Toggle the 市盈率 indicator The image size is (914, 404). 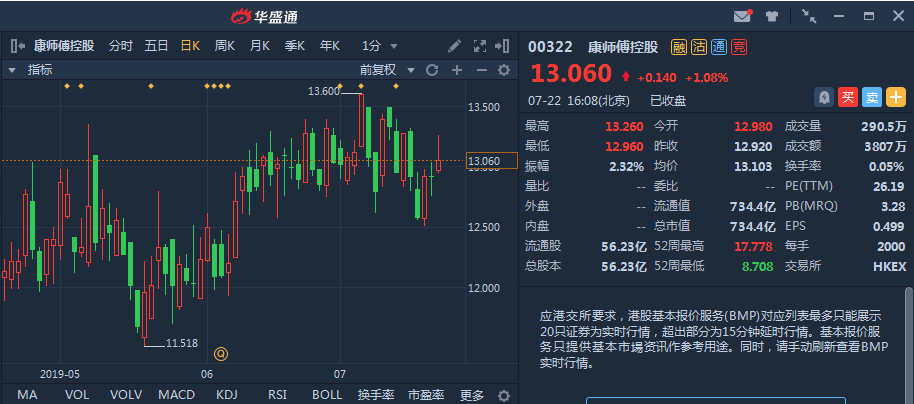click(x=426, y=395)
